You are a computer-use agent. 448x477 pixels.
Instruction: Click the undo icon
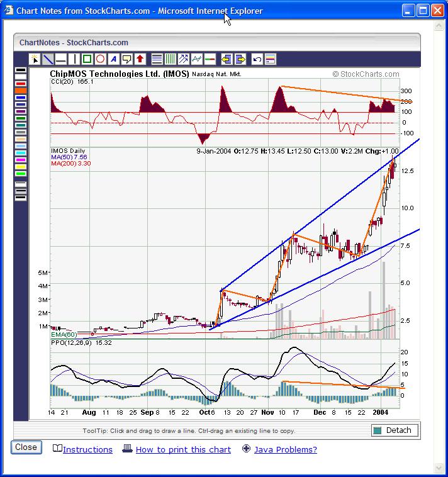coord(257,59)
